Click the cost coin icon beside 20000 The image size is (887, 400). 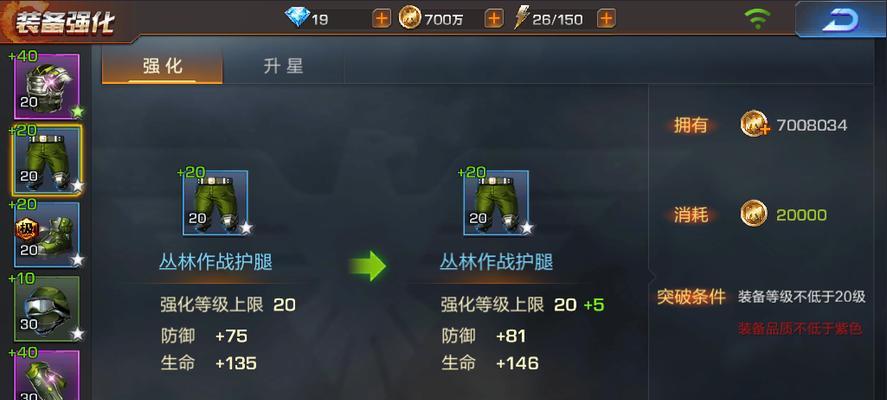click(754, 214)
